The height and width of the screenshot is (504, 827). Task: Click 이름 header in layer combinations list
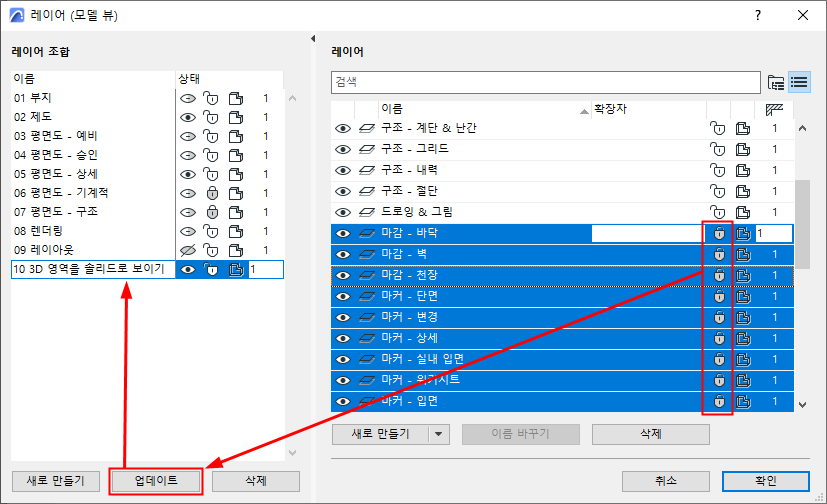click(93, 79)
